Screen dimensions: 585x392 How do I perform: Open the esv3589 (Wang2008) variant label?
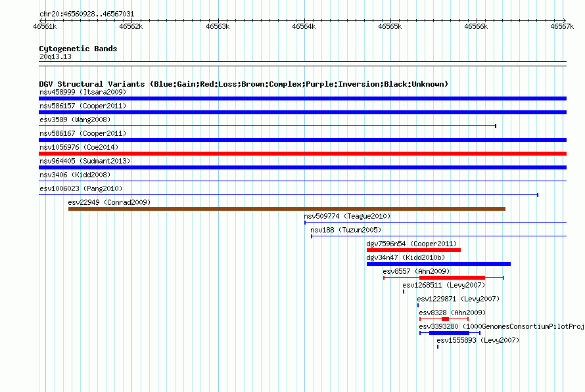tap(75, 120)
